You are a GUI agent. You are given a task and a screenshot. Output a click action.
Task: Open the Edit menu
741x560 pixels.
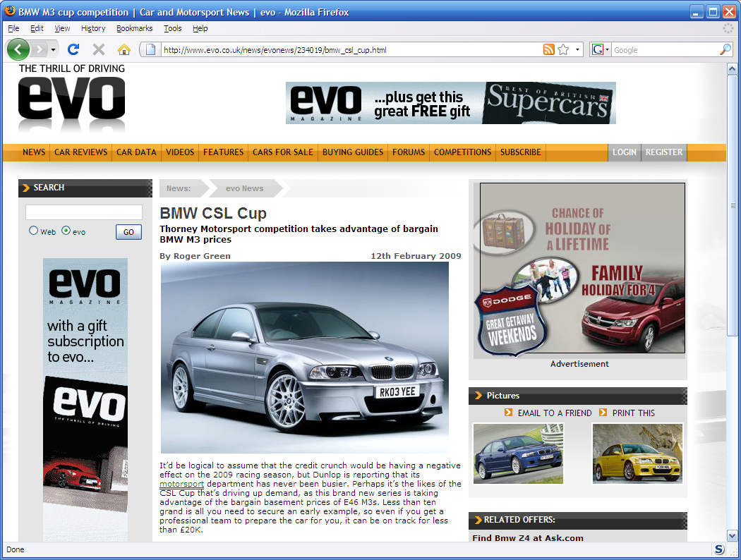point(37,28)
